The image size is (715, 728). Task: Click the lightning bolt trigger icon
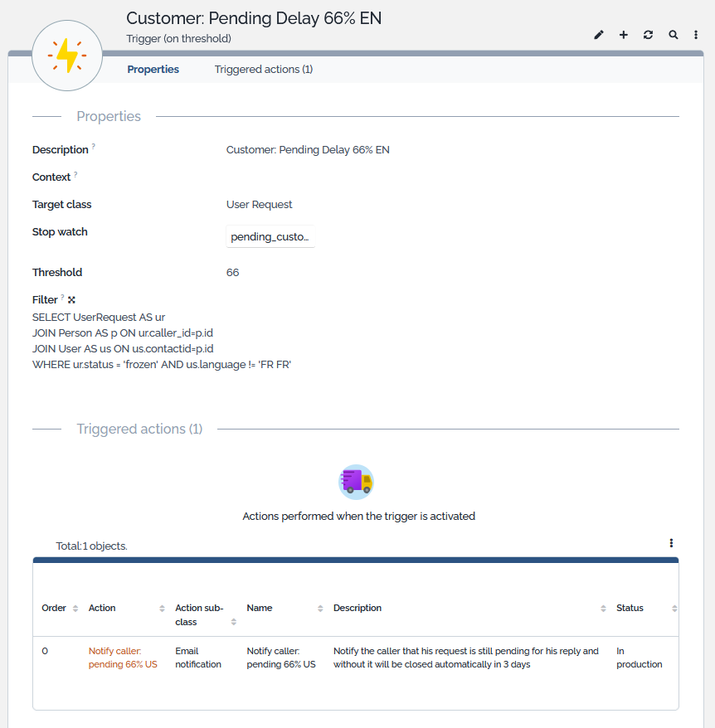point(67,56)
